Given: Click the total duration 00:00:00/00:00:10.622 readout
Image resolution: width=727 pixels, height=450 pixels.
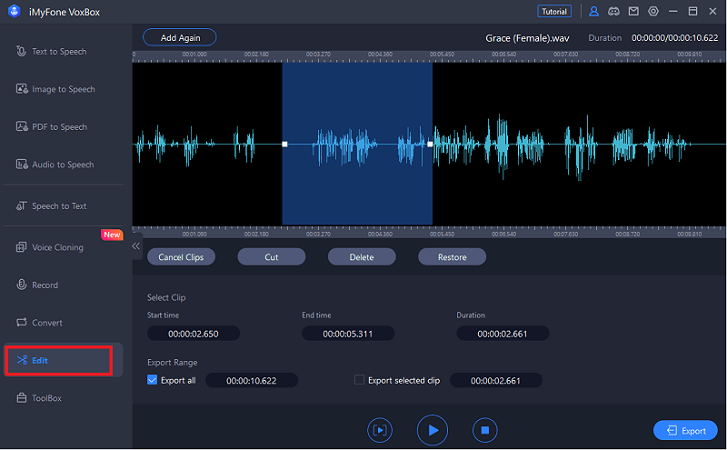Looking at the screenshot, I should coord(675,38).
